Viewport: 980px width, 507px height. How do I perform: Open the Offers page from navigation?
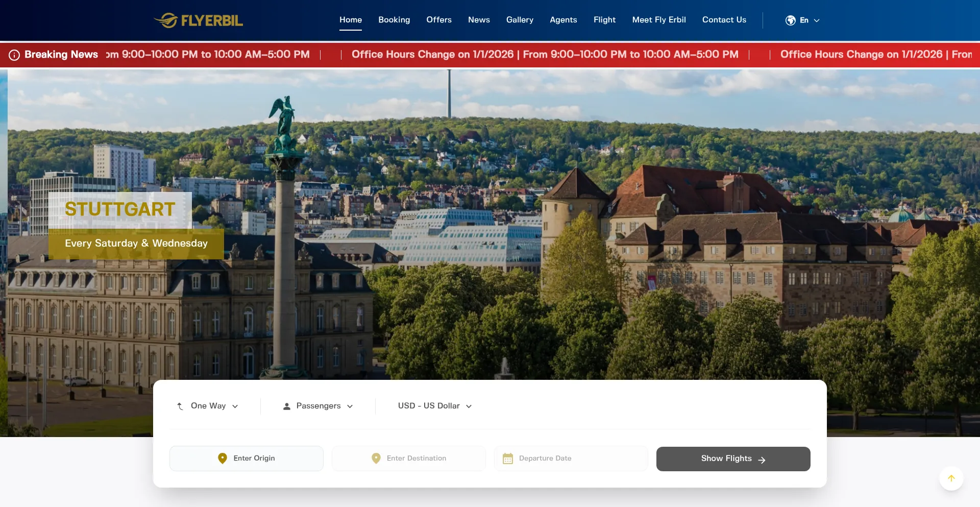click(439, 20)
